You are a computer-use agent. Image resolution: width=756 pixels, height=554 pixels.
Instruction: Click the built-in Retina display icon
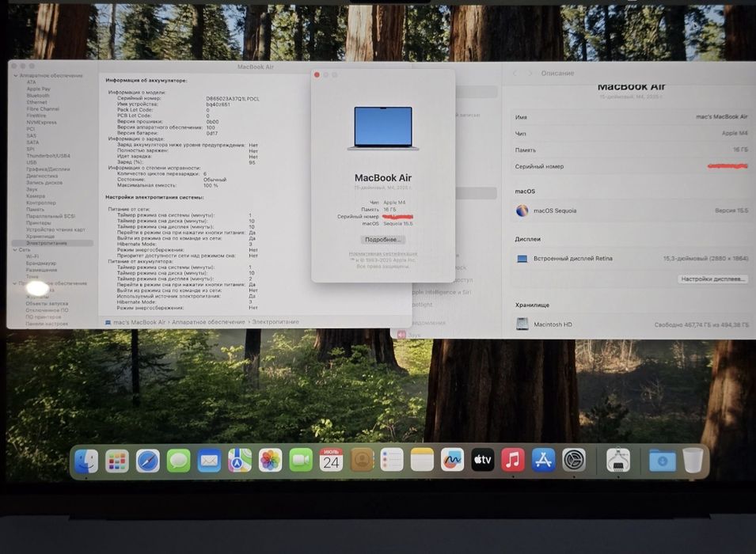pos(522,259)
